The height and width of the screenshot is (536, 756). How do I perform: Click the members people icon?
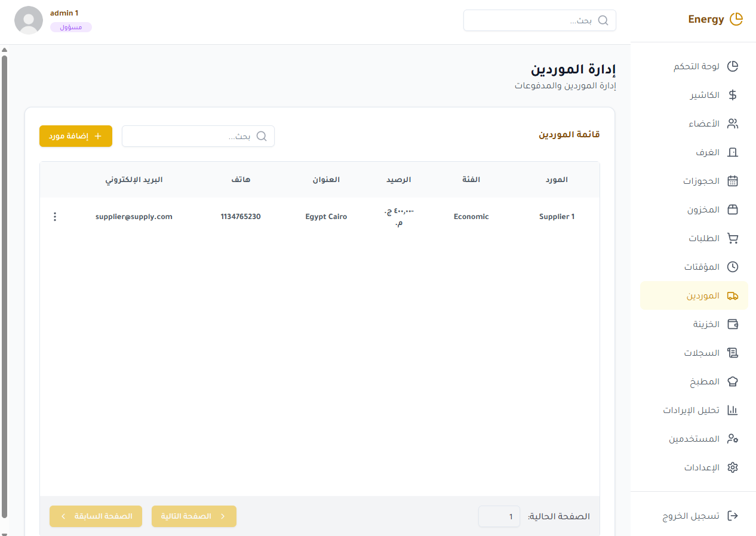click(x=733, y=124)
